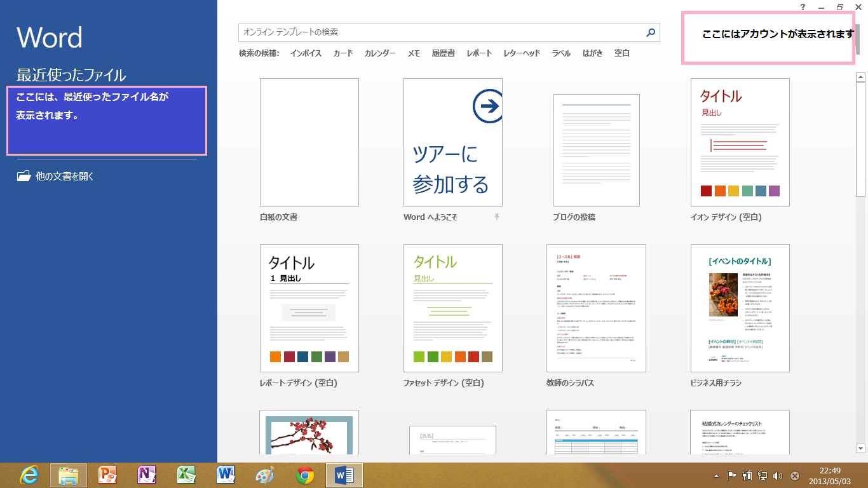
Task: Launch Google Chrome from the taskbar
Action: [304, 475]
